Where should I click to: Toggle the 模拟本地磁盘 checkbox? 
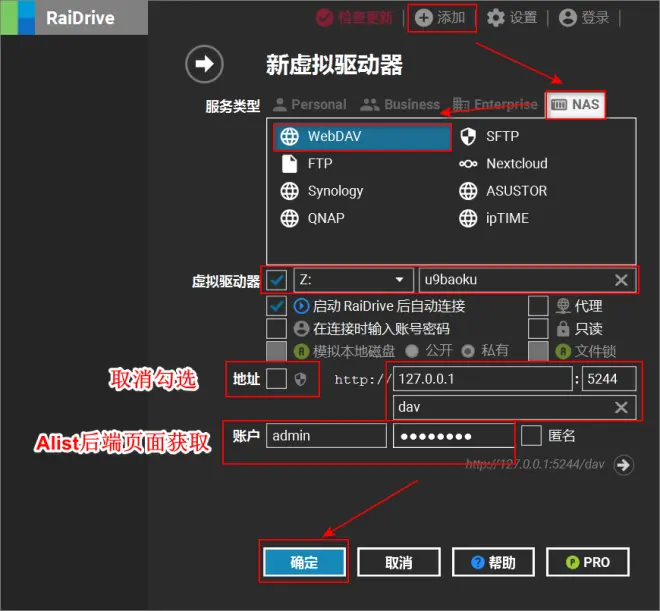tap(277, 351)
